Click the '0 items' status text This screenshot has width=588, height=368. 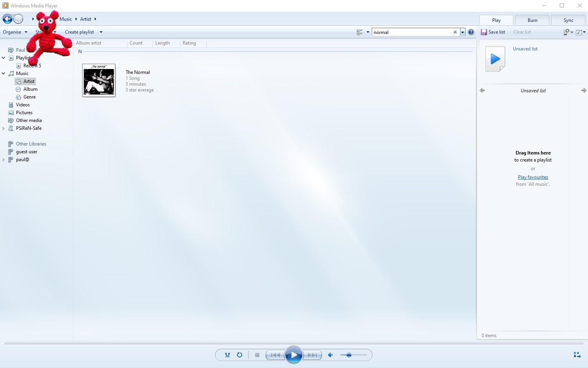(x=489, y=336)
